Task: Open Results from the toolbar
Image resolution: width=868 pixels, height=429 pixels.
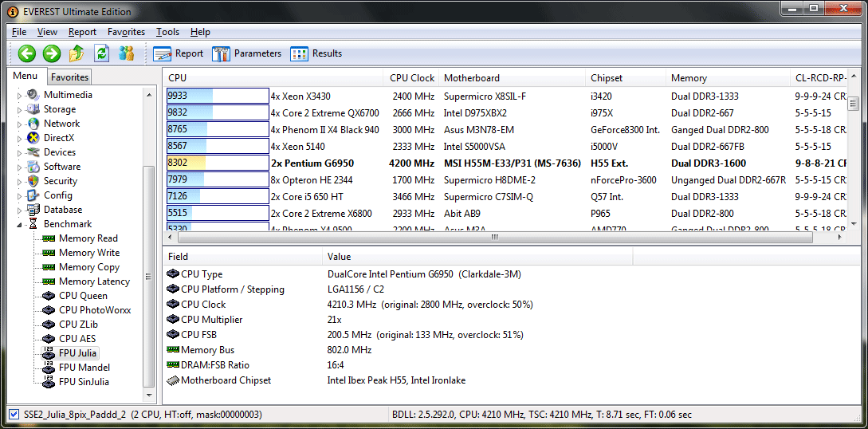Action: (316, 53)
